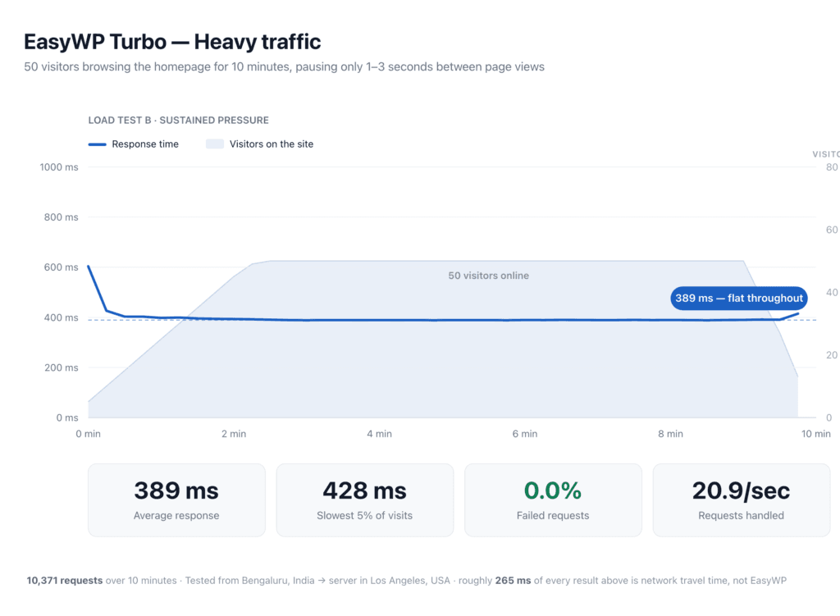840x616 pixels.
Task: Click the blue Response time line swatch
Action: click(x=97, y=144)
